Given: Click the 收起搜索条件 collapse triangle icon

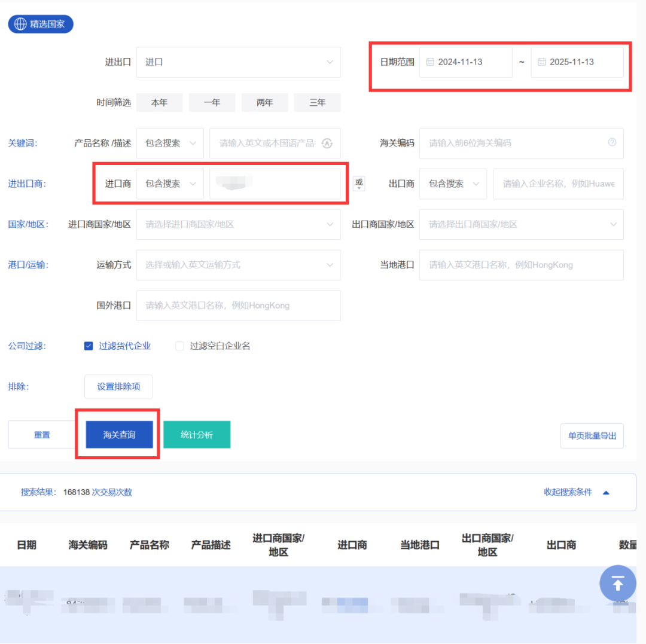Looking at the screenshot, I should tap(606, 493).
